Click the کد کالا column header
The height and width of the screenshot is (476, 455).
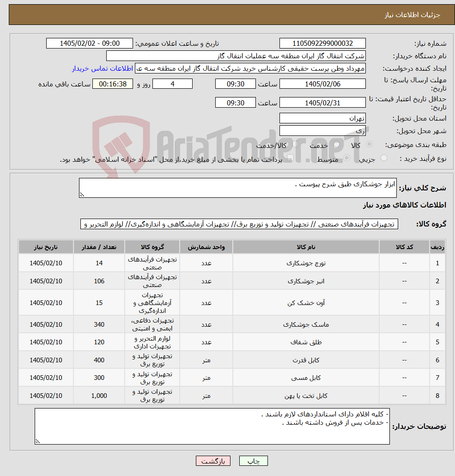click(x=404, y=247)
